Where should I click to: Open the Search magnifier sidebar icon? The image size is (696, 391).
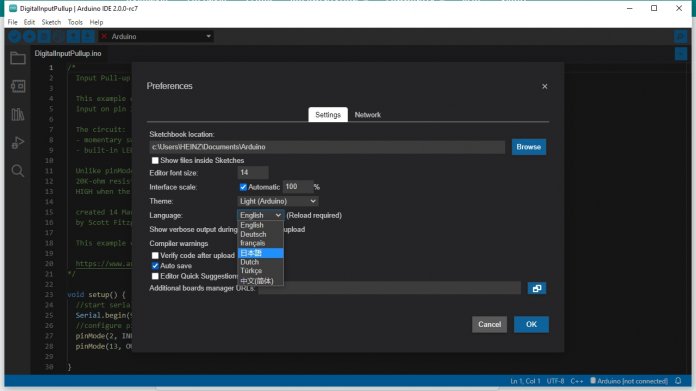18,171
